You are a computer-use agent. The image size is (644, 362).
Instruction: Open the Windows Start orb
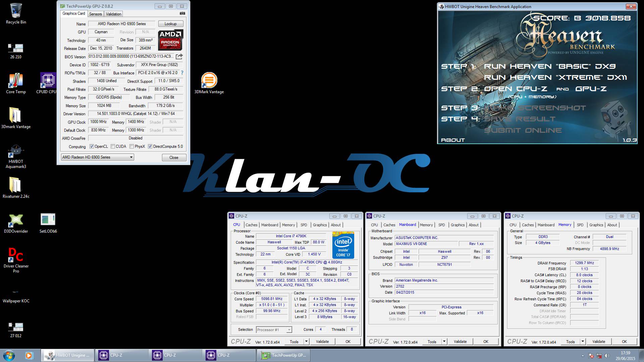pyautogui.click(x=9, y=355)
